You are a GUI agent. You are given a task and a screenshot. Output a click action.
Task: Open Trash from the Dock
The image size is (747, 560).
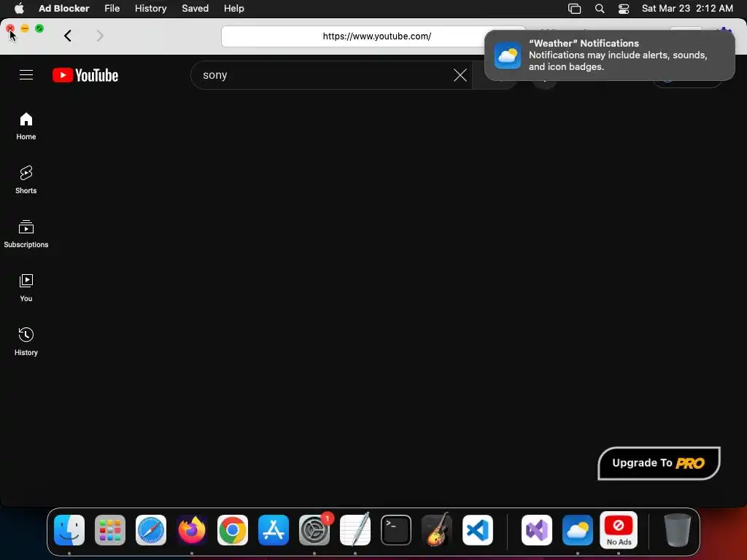(x=678, y=530)
